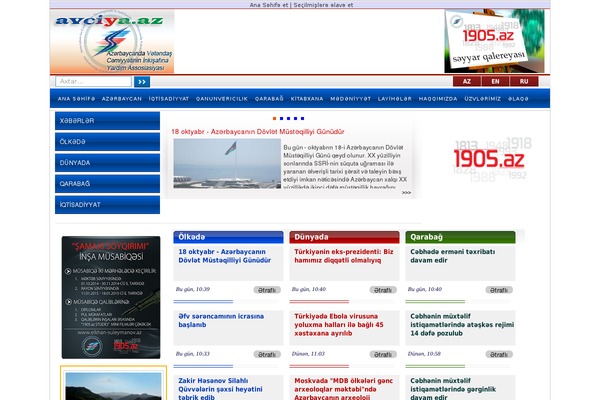Viewport: 600px width, 400px height.
Task: Open İQTİSADİYYAT in the top navigation bar
Action: [x=169, y=99]
